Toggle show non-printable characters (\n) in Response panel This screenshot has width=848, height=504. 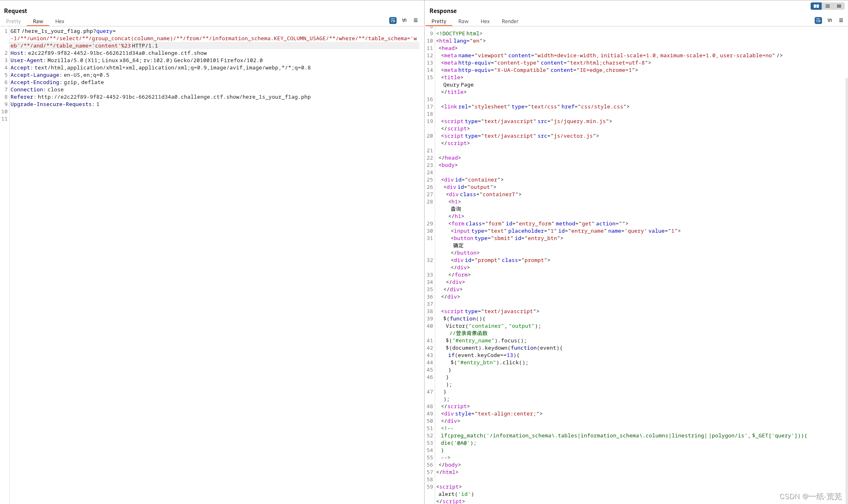830,20
